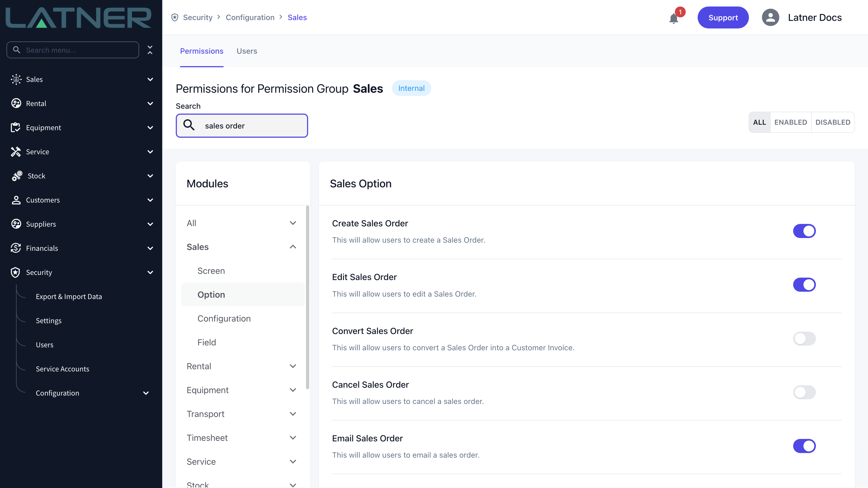Collapse the Sales module chevron
The height and width of the screenshot is (488, 868).
[x=293, y=247]
